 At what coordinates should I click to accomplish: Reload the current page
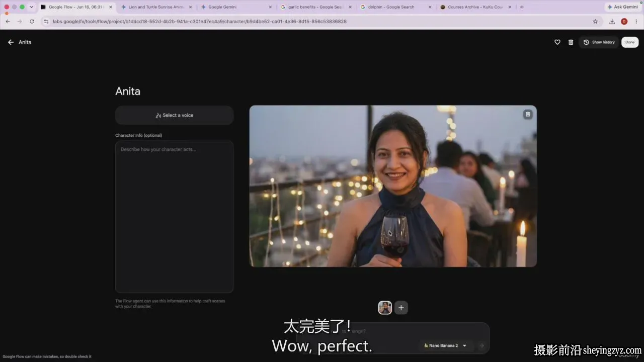point(32,22)
